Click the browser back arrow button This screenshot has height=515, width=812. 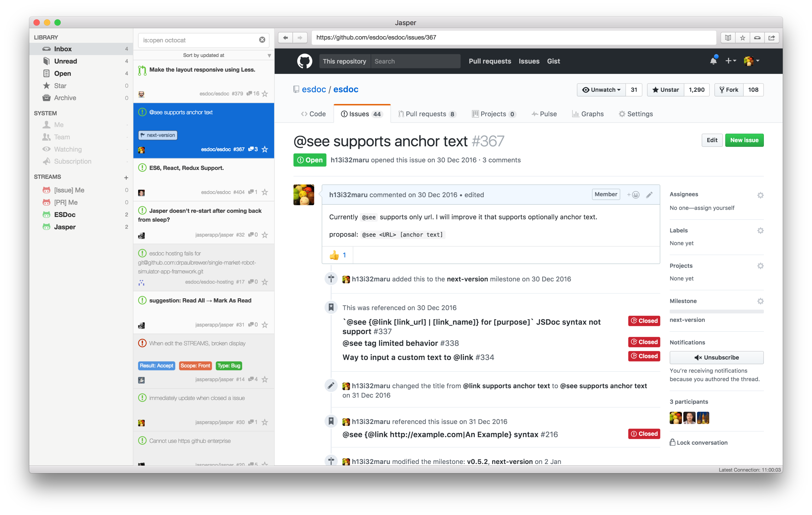click(x=285, y=38)
